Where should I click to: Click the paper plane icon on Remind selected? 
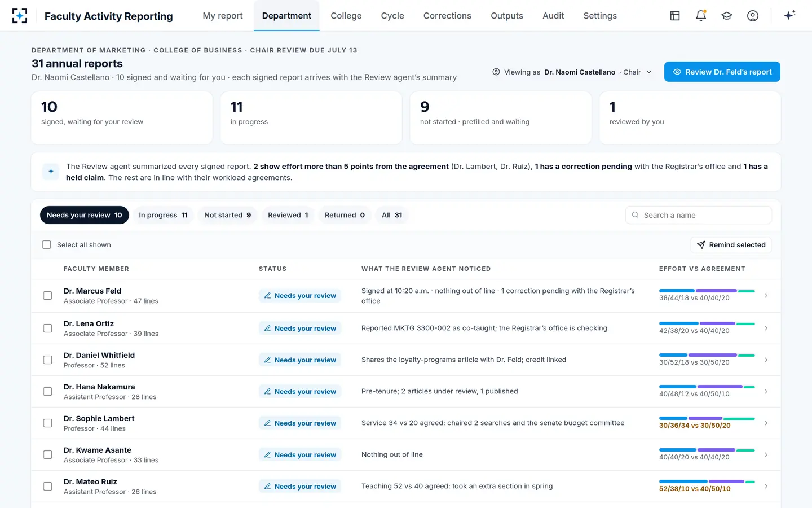click(x=701, y=245)
